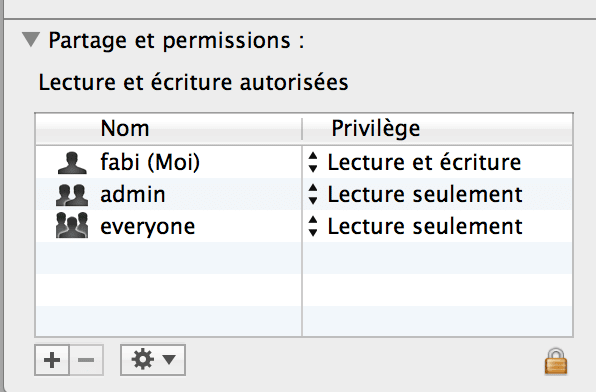Click the three-person group icon for everyone
Screen dimensions: 596x392
[72, 226]
